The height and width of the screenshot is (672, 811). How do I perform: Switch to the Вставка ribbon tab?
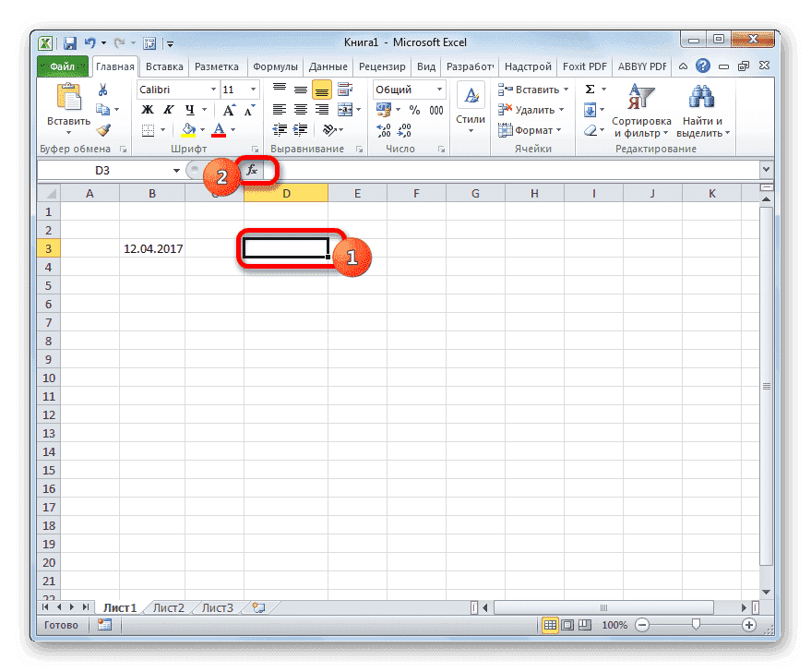point(163,66)
